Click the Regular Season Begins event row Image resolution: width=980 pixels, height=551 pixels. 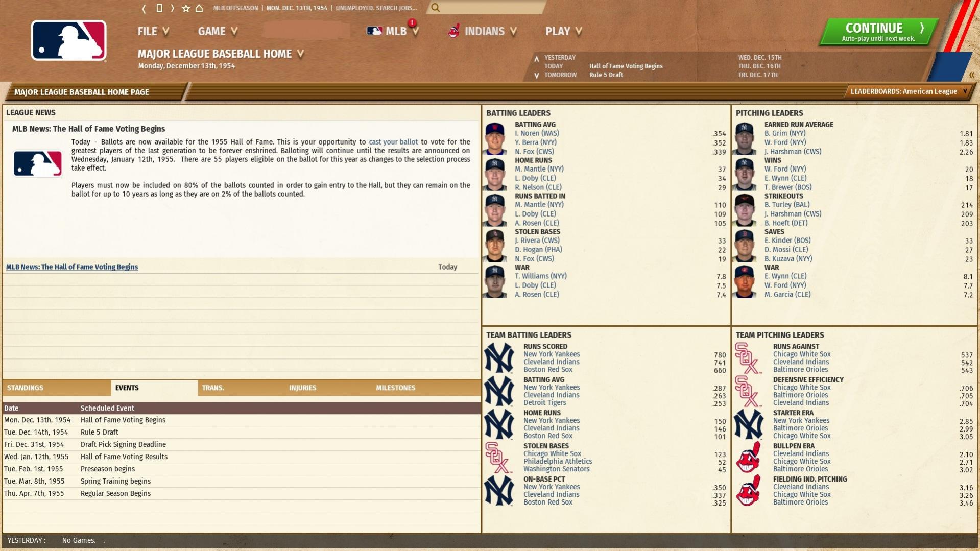(242, 494)
